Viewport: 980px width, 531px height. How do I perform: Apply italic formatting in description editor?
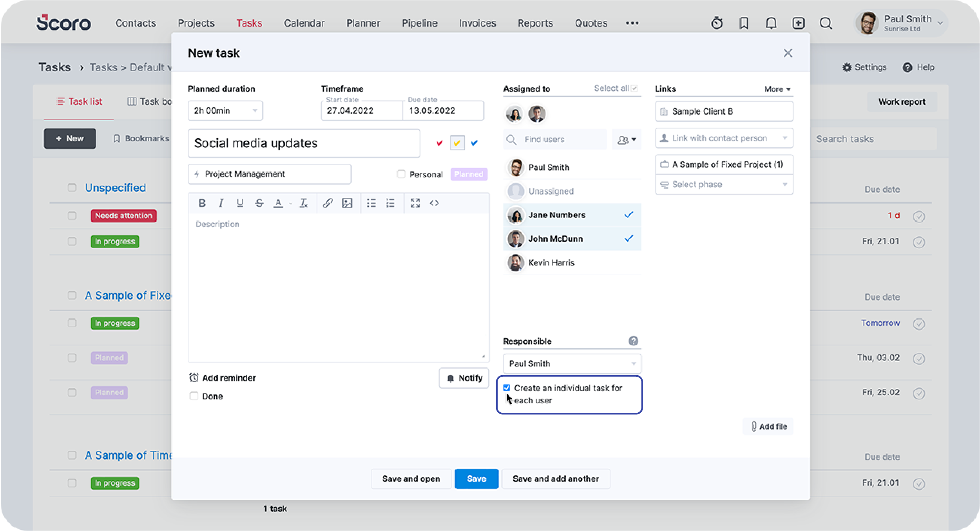pyautogui.click(x=221, y=203)
